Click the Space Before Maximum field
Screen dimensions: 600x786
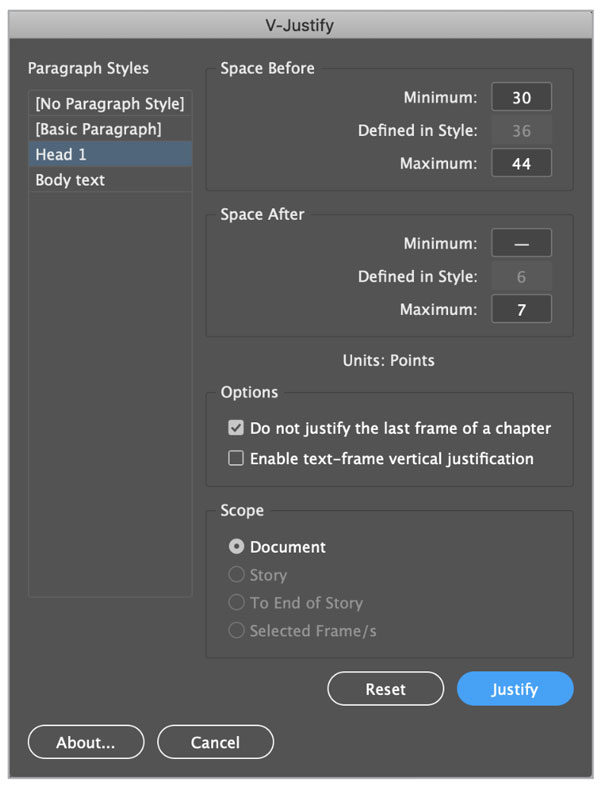[x=521, y=163]
